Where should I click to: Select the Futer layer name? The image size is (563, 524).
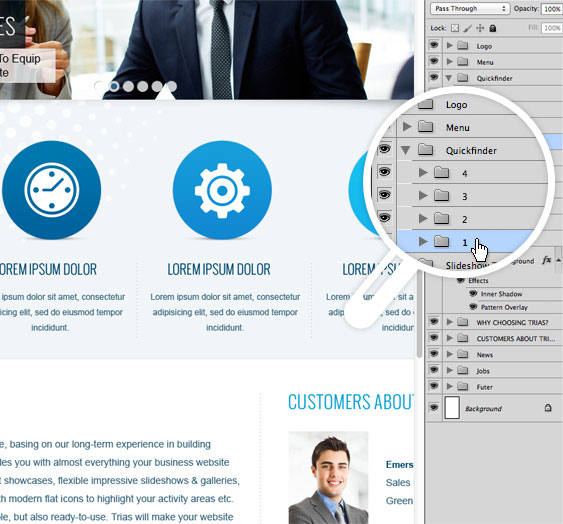point(485,387)
